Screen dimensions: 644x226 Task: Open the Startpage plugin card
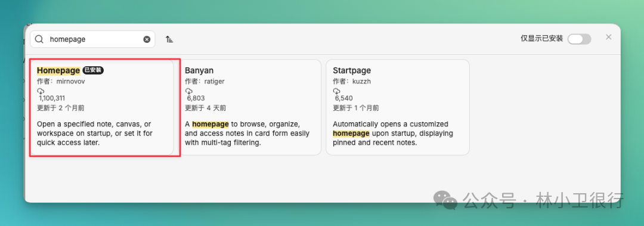coord(398,107)
